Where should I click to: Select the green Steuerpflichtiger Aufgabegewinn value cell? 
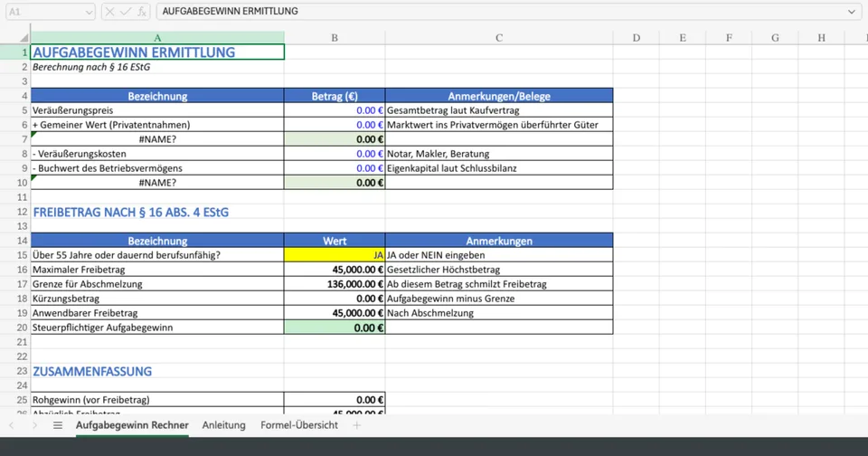pos(334,328)
